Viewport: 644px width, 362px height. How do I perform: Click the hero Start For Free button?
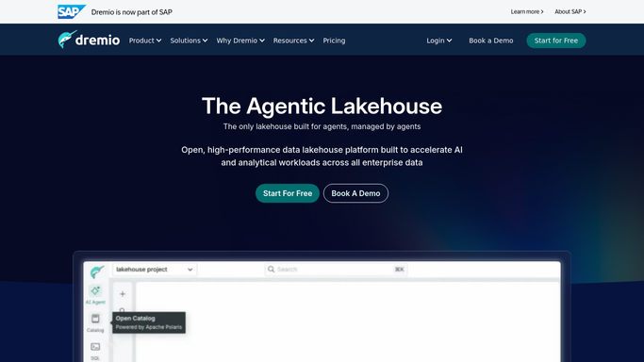click(288, 193)
